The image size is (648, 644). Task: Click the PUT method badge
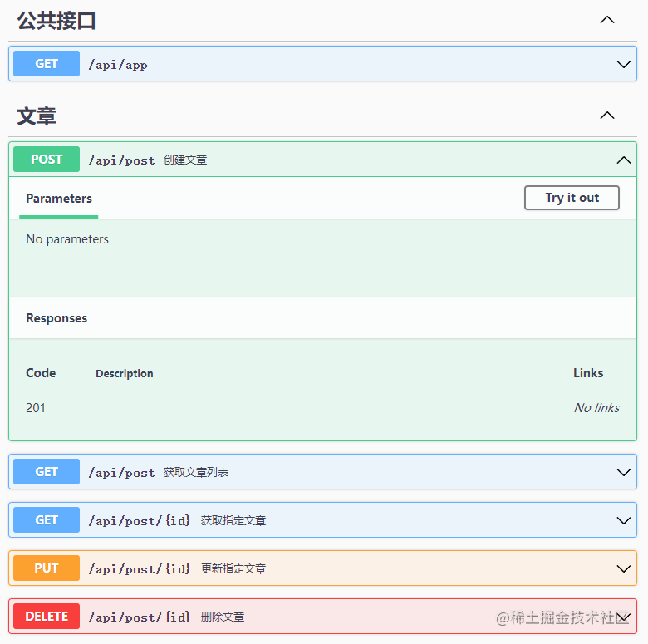tap(47, 568)
